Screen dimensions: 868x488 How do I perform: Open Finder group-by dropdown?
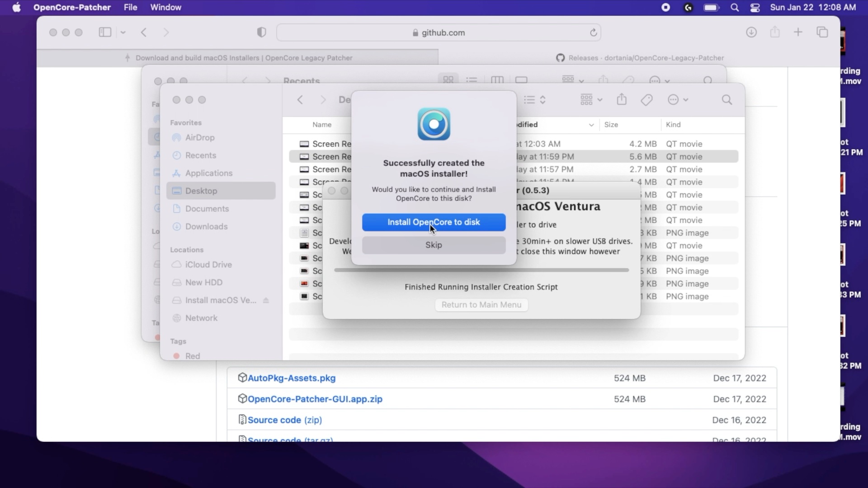tap(591, 99)
